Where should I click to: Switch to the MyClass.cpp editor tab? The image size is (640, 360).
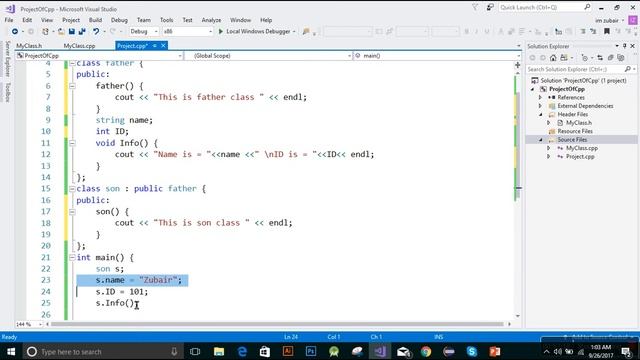pos(79,46)
